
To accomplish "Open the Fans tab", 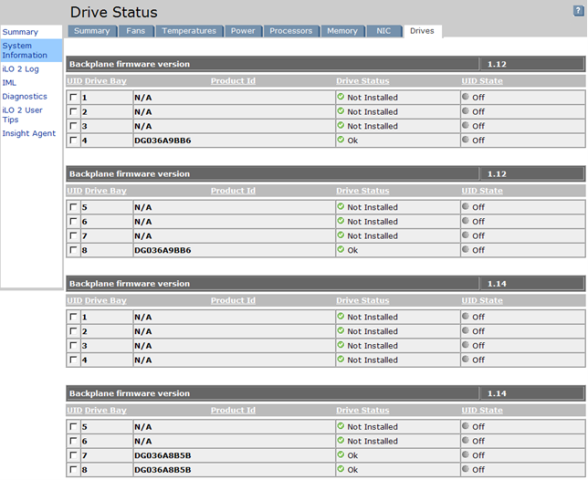I will (136, 31).
